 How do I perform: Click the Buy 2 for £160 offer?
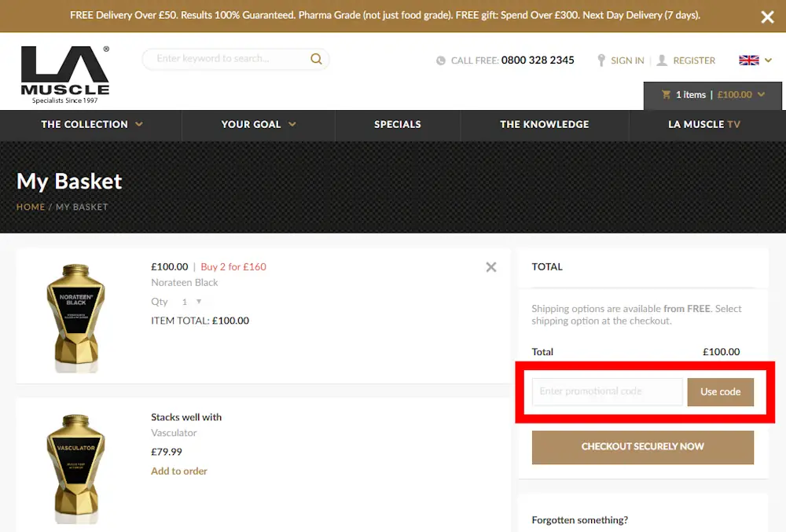[233, 267]
